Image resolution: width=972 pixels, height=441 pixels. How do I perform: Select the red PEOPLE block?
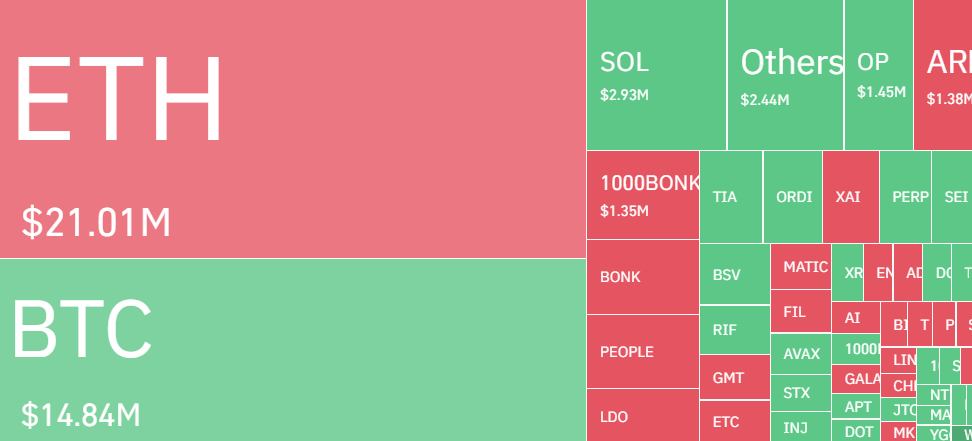click(642, 352)
